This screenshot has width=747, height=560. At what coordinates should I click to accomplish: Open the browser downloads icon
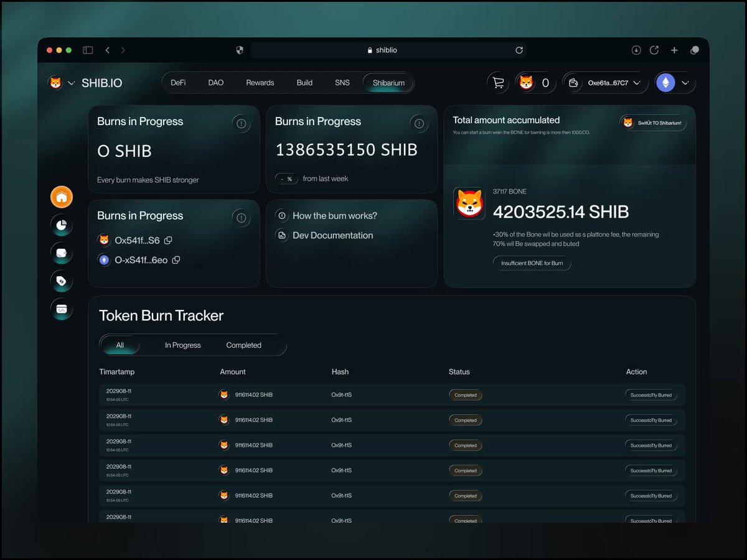[x=636, y=50]
